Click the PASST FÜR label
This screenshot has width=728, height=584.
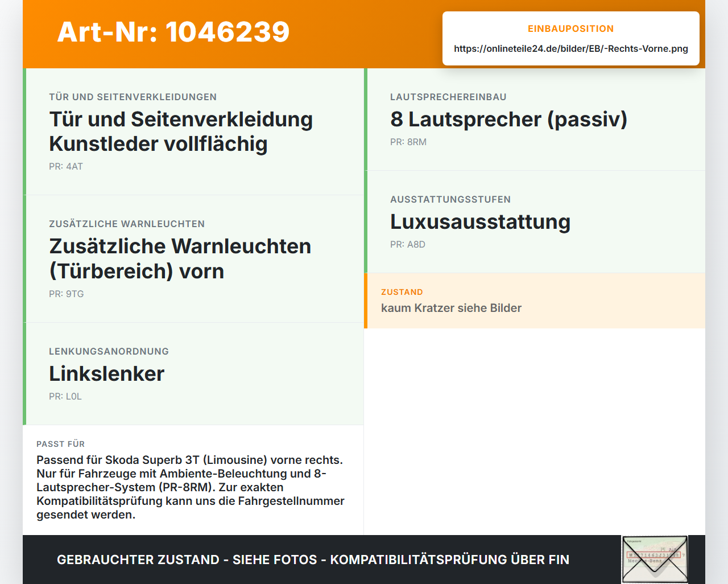click(x=60, y=444)
